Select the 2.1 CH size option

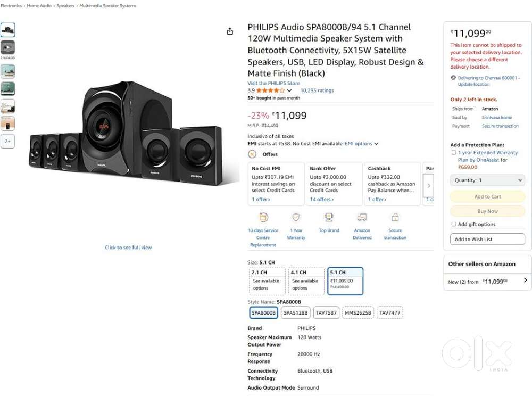[267, 280]
